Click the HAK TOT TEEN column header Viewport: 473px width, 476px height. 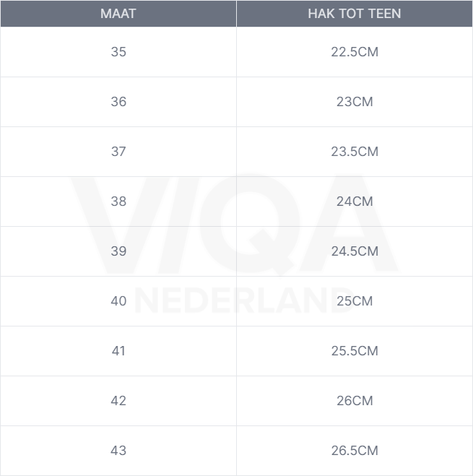[x=355, y=14]
